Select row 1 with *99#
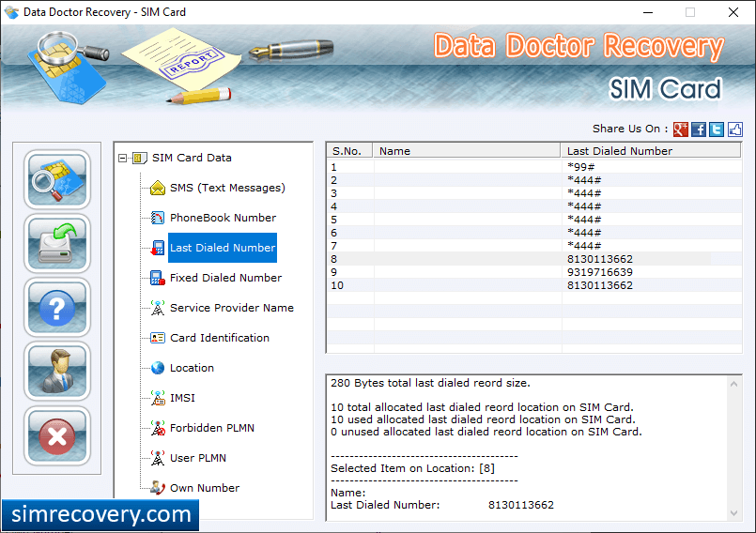The height and width of the screenshot is (533, 756). coord(534,167)
